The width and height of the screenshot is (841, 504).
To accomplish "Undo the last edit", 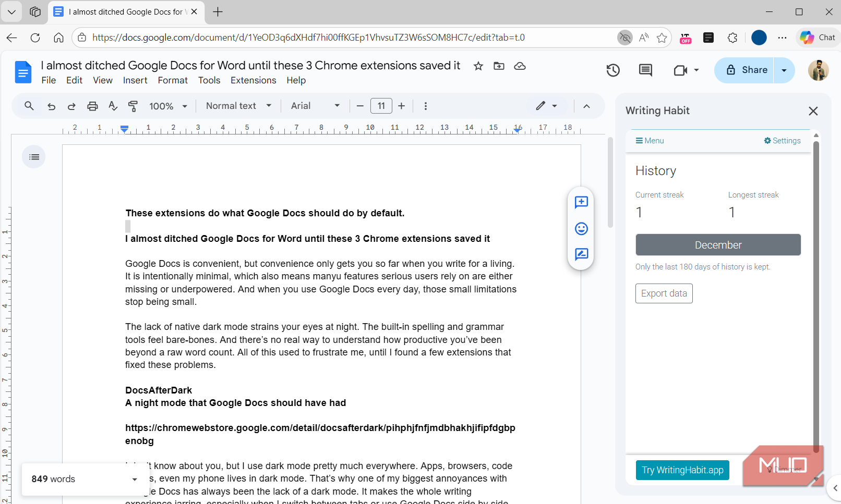I will coord(51,106).
